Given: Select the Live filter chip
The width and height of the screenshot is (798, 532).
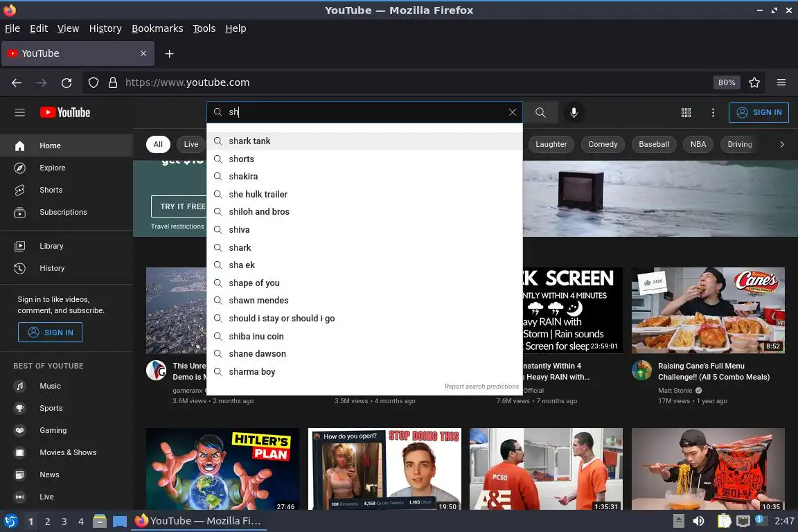Looking at the screenshot, I should [x=191, y=144].
